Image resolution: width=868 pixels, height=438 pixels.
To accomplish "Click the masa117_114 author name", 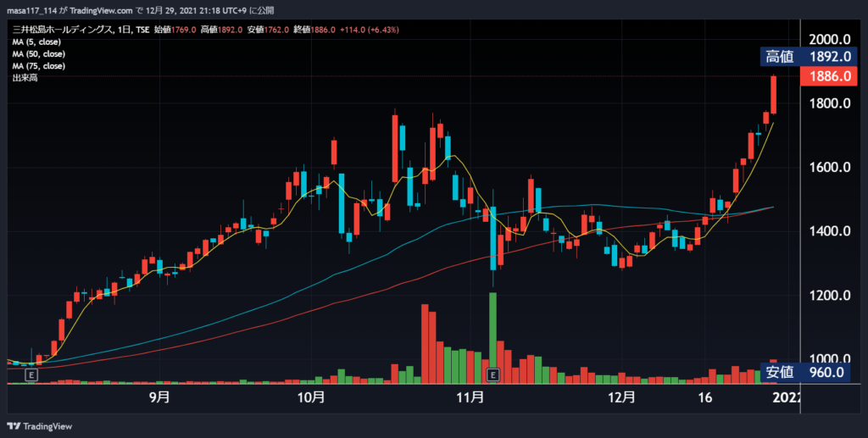I will click(x=31, y=10).
